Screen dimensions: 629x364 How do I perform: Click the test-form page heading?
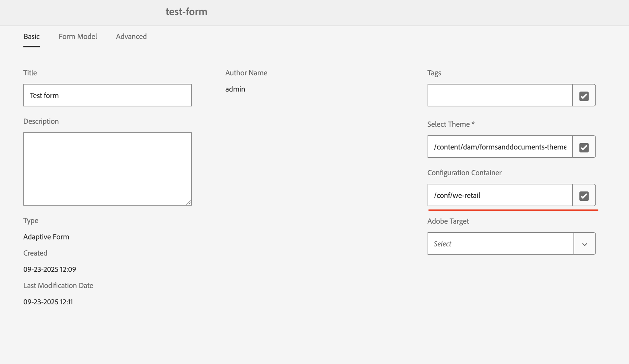(186, 12)
